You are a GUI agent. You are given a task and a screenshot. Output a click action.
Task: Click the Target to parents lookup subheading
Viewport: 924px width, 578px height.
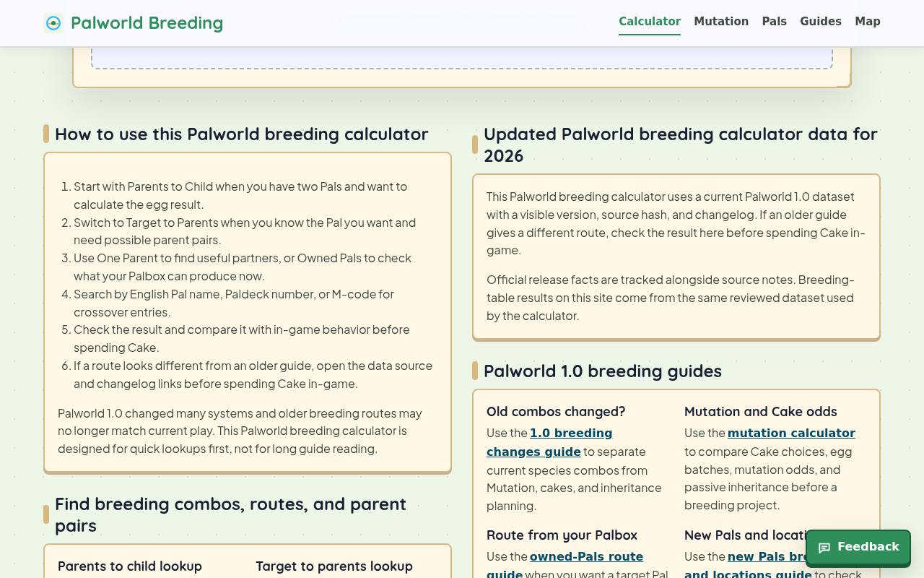coord(334,566)
